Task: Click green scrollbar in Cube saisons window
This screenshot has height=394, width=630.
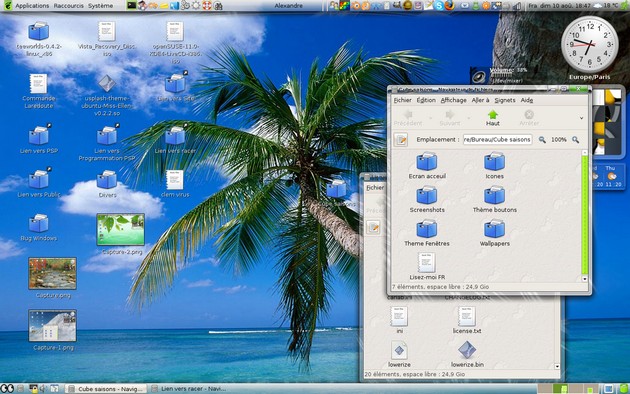Action: [585, 214]
